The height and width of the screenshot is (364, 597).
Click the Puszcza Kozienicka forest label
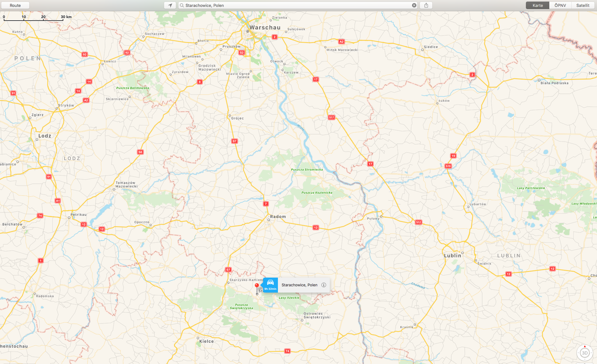317,192
